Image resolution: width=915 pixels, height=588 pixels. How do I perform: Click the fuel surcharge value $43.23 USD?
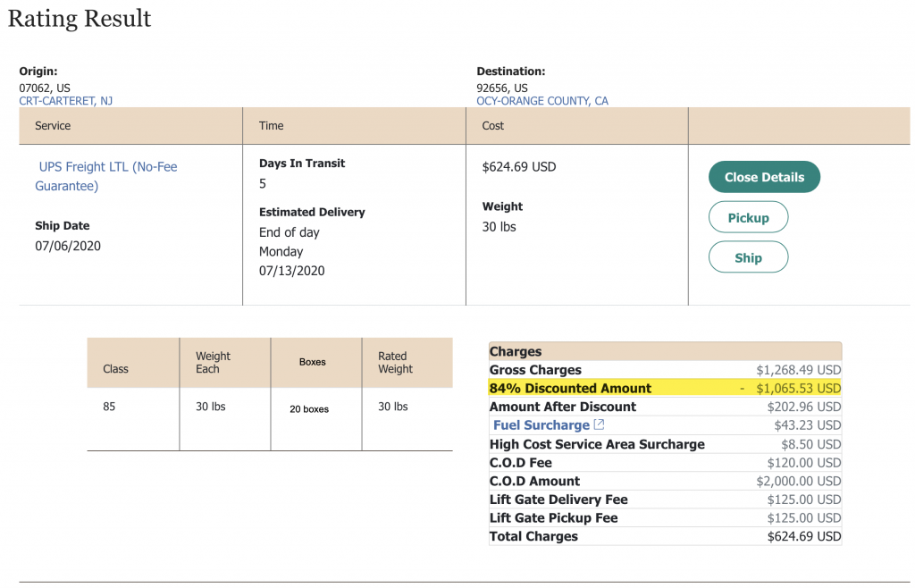coord(807,425)
